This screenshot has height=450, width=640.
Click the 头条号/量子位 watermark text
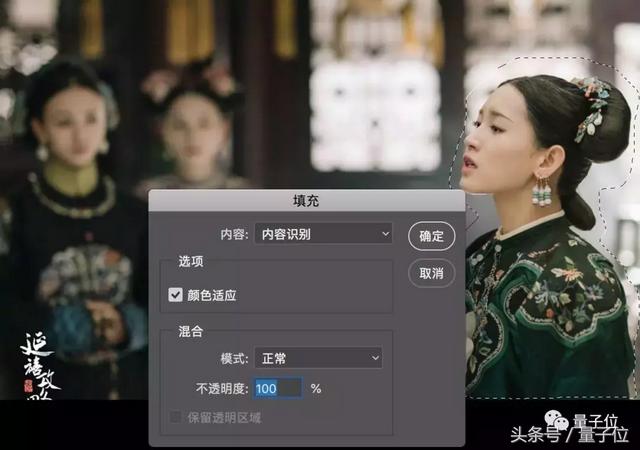[x=569, y=434]
